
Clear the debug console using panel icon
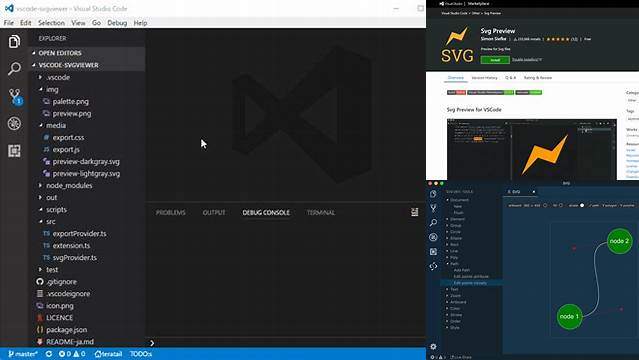[x=414, y=212]
